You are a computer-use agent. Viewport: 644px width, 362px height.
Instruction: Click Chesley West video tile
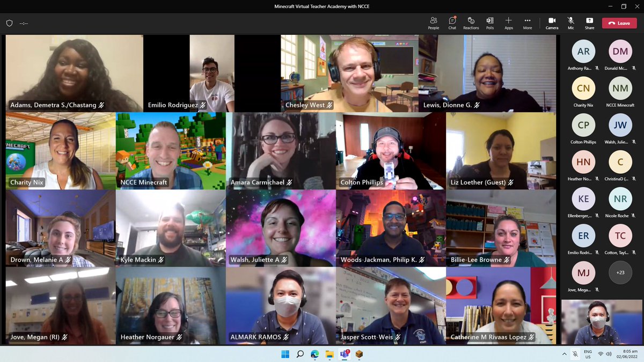click(x=349, y=73)
